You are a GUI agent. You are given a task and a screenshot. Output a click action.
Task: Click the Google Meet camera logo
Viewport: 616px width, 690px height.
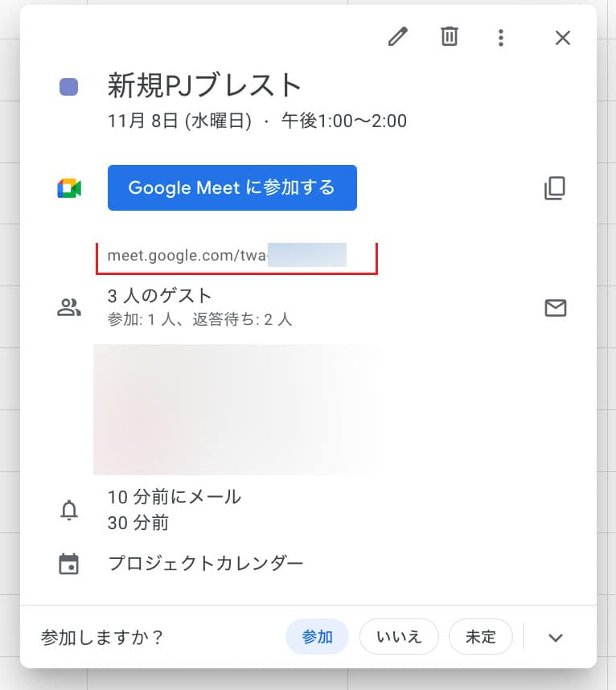pos(69,188)
